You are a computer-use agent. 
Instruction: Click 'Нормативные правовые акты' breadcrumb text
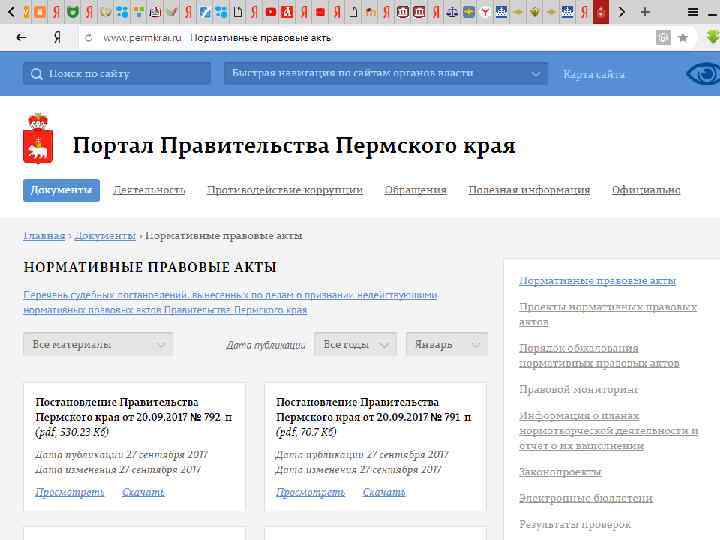click(x=224, y=236)
